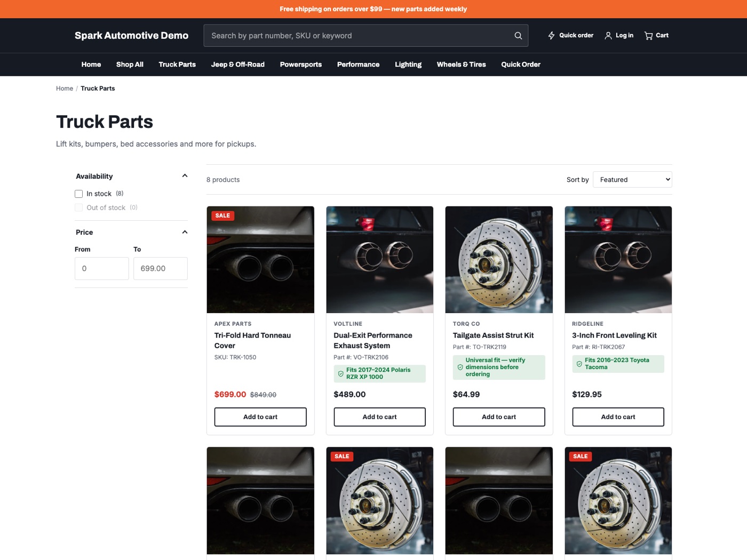
Task: Add Tailgate Assist Strut Kit to cart
Action: tap(499, 417)
